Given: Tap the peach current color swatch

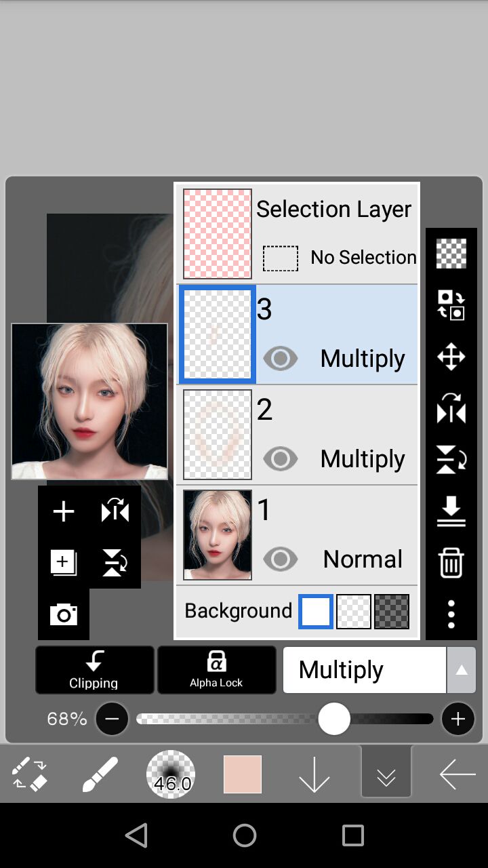Looking at the screenshot, I should click(x=243, y=774).
